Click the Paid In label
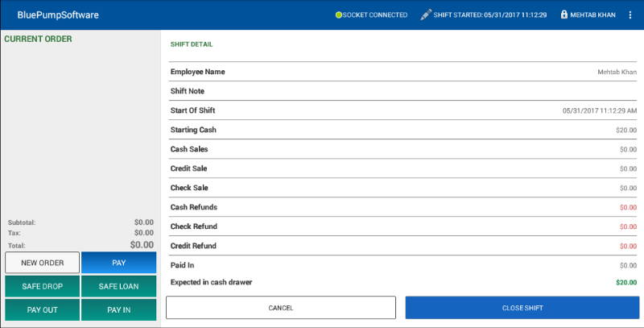Viewport: 644px width, 328px height. pyautogui.click(x=182, y=265)
